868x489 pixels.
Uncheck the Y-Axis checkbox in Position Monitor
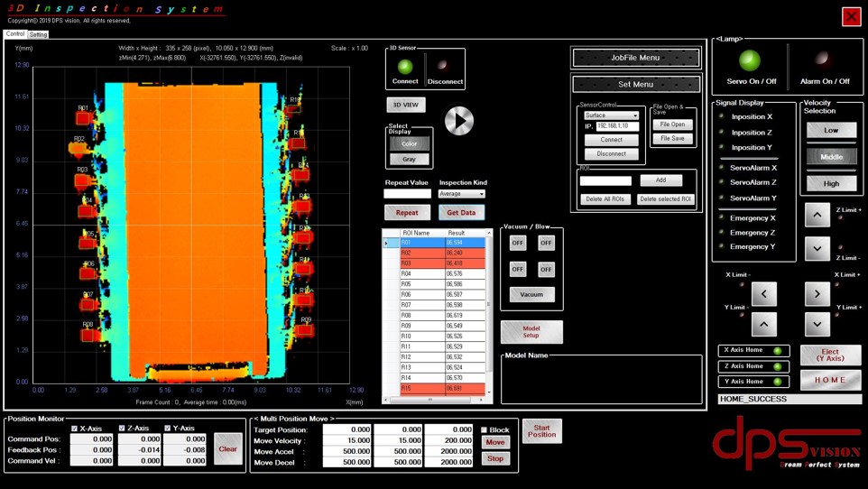[x=168, y=429]
